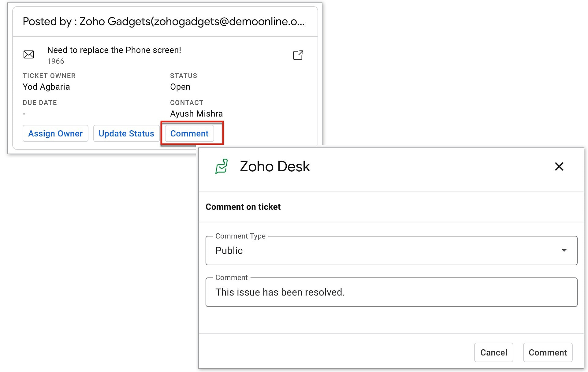Click the Open status value

pyautogui.click(x=180, y=87)
